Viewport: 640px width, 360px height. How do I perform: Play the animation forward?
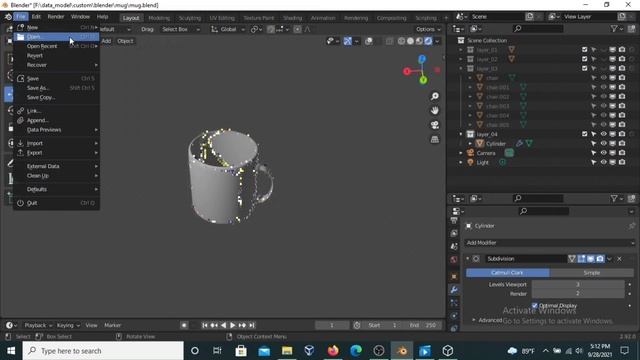tap(233, 325)
